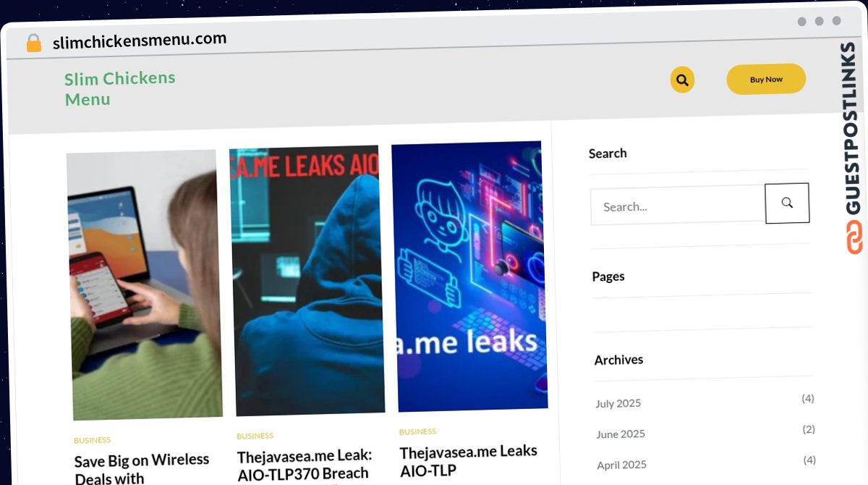The image size is (868, 485).
Task: Click the Buy Now button
Action: (x=766, y=79)
